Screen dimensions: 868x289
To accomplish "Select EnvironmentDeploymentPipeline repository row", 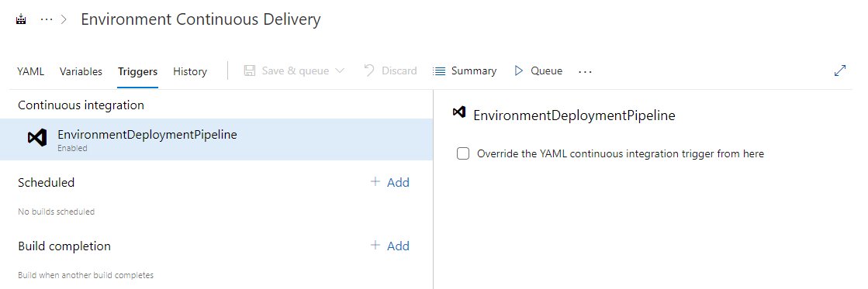I will (216, 139).
